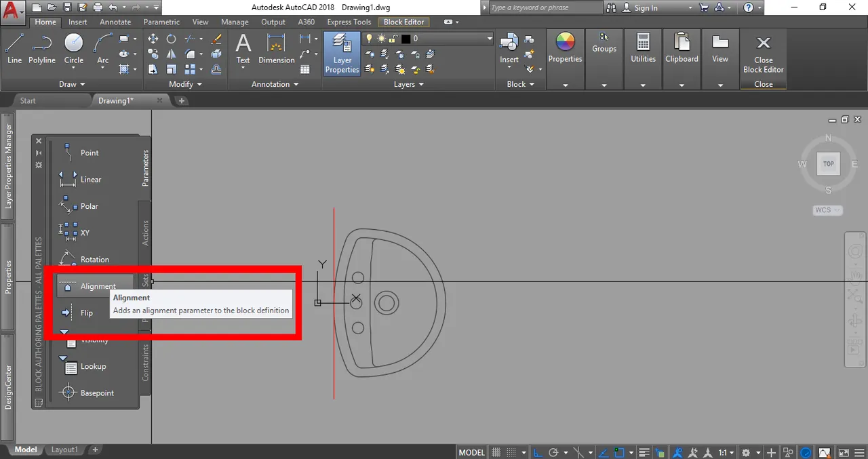Open the layer name dropdown
This screenshot has height=459, width=868.
click(x=489, y=39)
